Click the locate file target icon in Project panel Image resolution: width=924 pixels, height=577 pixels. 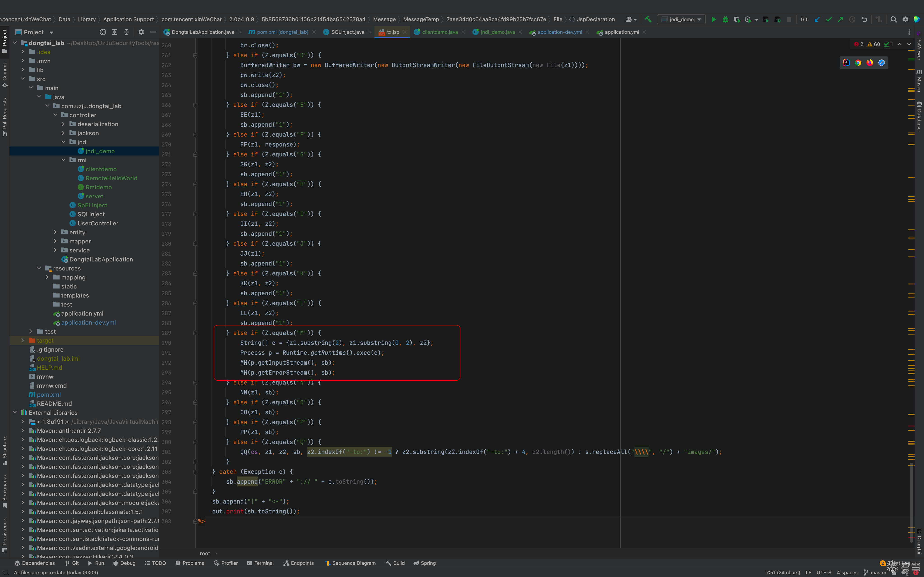click(x=103, y=32)
